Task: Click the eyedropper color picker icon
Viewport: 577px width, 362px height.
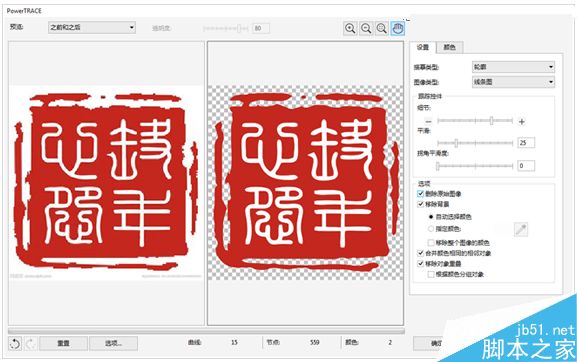Action: [521, 230]
